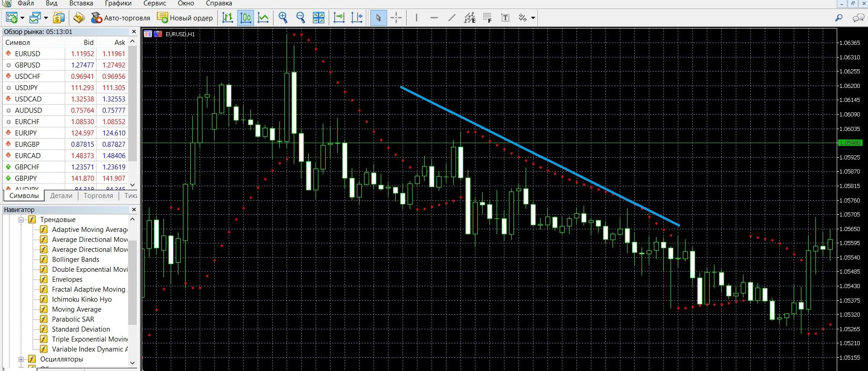The width and height of the screenshot is (868, 371).
Task: Click the Parabolic SAR indicator icon
Action: tap(44, 319)
